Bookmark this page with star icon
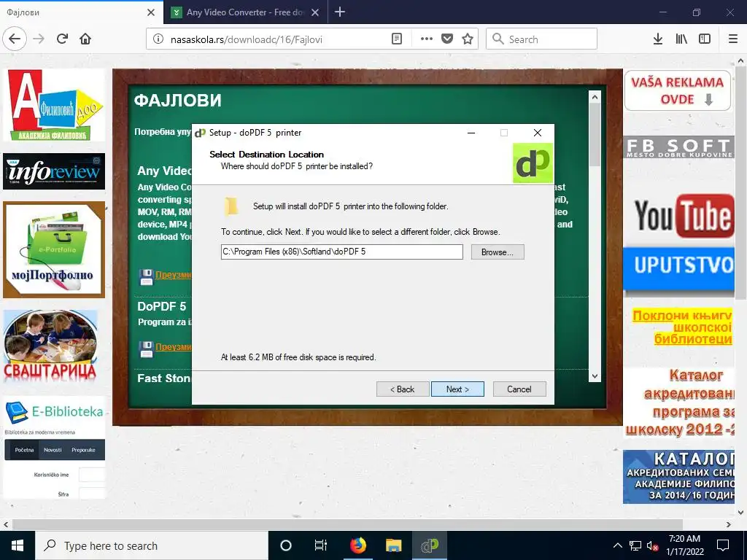 [x=468, y=39]
